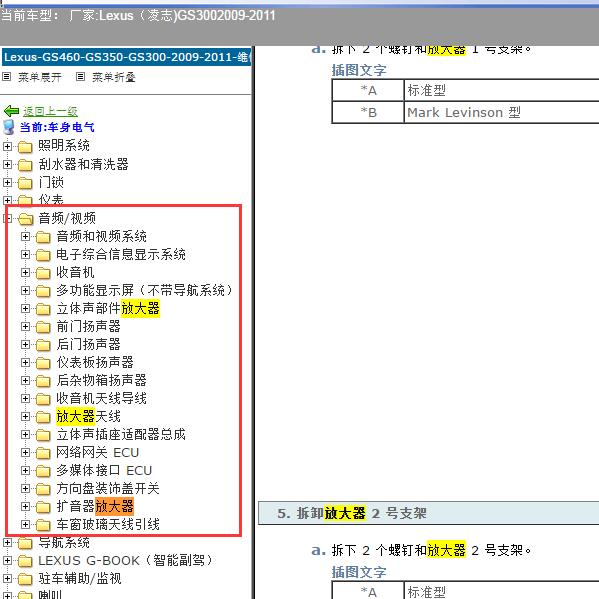Open 车窗玻璃天线引线 tree item
Image resolution: width=599 pixels, height=599 pixels.
[x=108, y=525]
